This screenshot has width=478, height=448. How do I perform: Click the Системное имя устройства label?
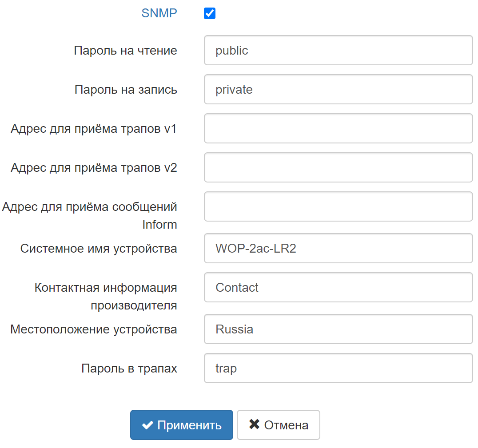(x=99, y=249)
